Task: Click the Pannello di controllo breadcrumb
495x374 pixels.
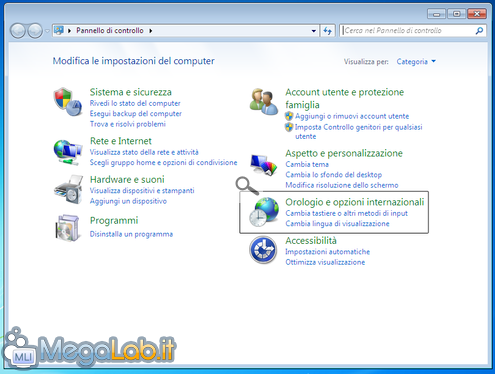Action: tap(110, 30)
